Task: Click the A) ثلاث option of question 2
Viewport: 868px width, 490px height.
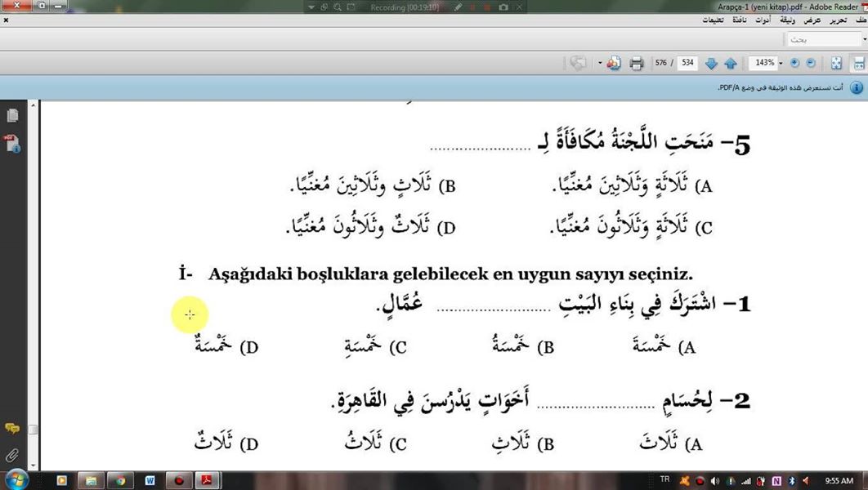Action: [671, 443]
